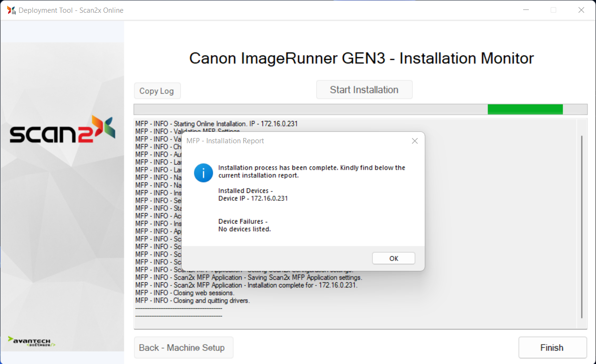Click the Finish button
Viewport: 596px width, 364px height.
click(x=552, y=347)
